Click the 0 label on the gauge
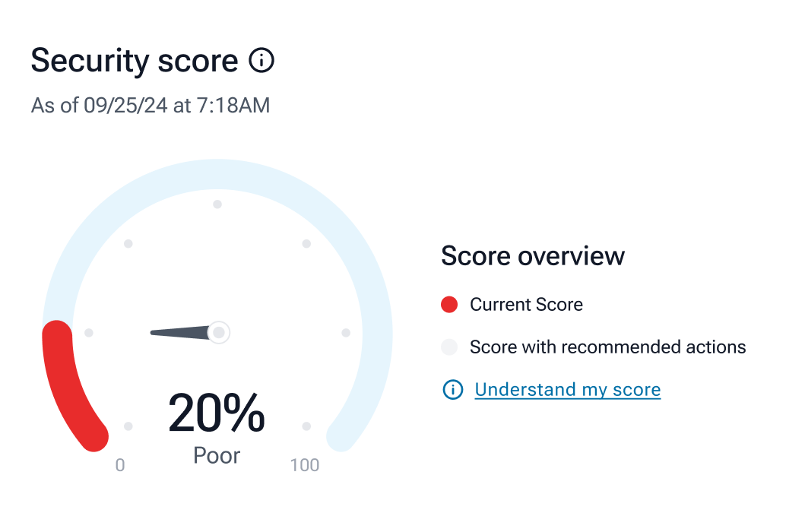Viewport: 786px width, 532px height. (x=120, y=465)
